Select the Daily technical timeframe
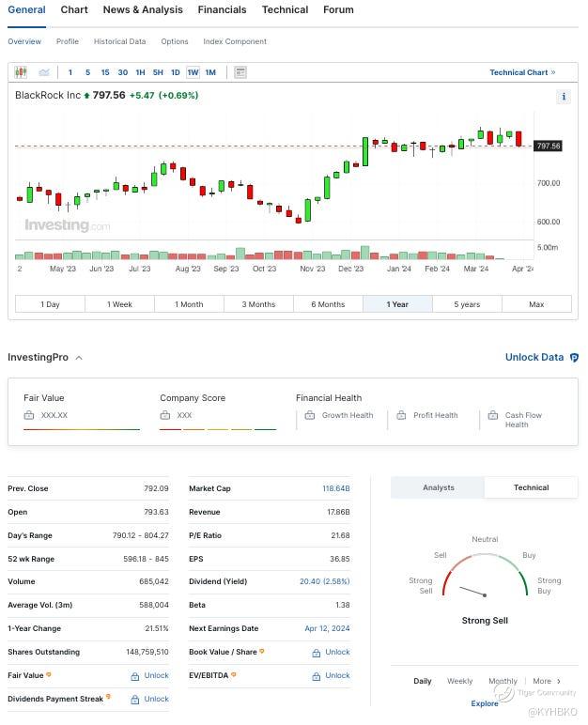Image resolution: width=588 pixels, height=725 pixels. point(423,681)
